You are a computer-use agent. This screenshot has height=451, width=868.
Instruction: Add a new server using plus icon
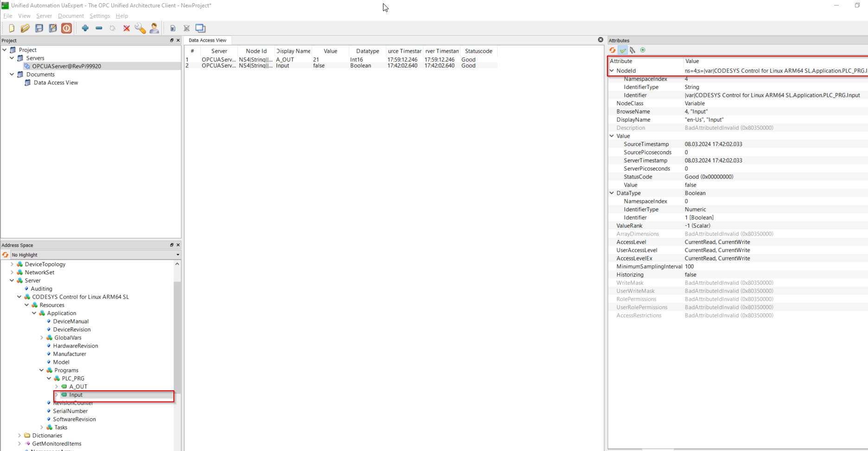(x=85, y=28)
